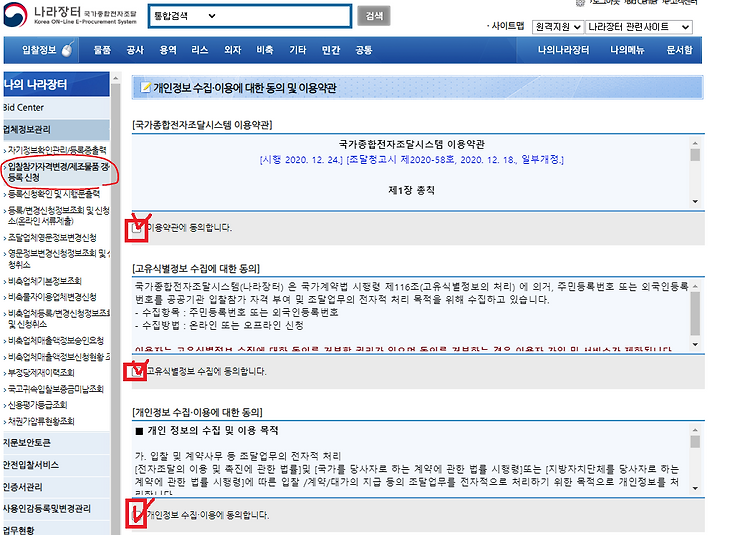Expand 업체정보관리 sidebar section

point(56,130)
